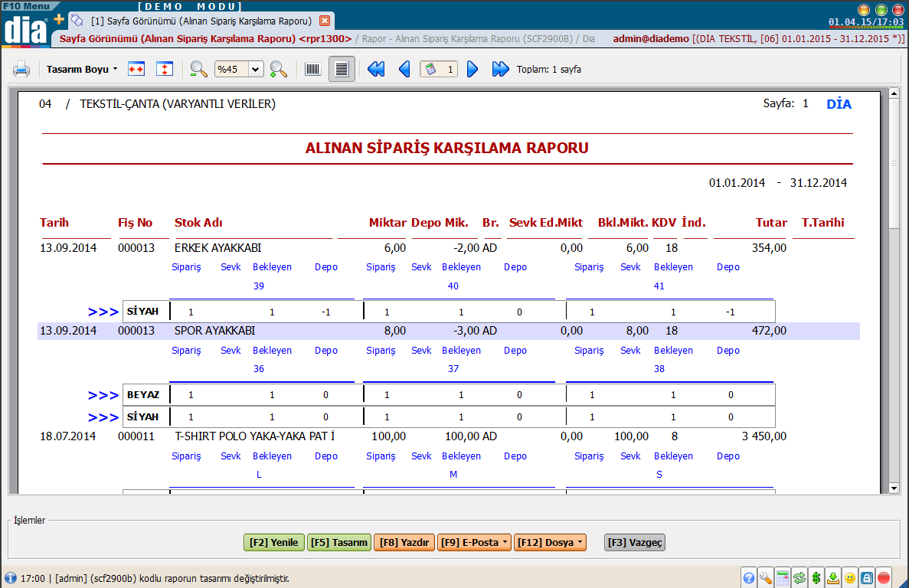Click the [F2] Yenile button
The image size is (909, 588).
click(x=273, y=542)
